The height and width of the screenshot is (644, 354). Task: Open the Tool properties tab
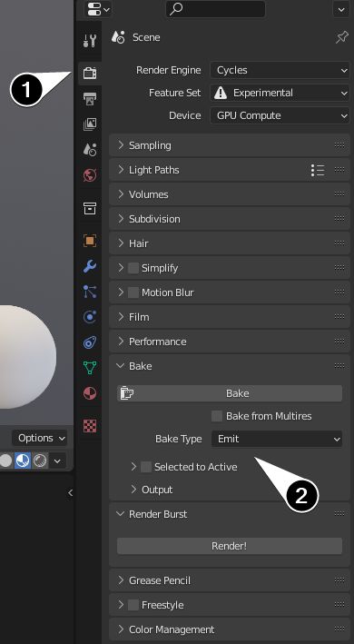[x=90, y=41]
